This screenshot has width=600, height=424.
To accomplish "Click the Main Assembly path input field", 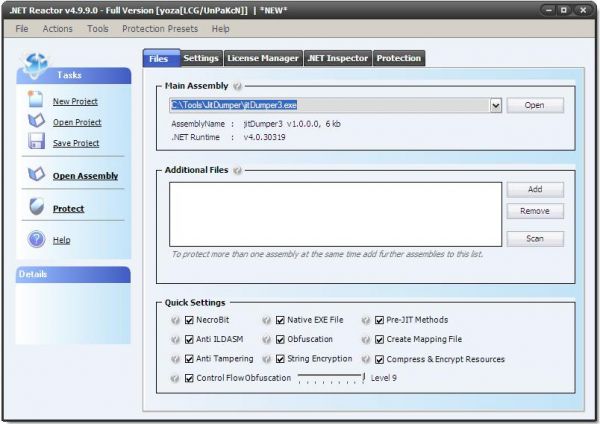I will (329, 105).
